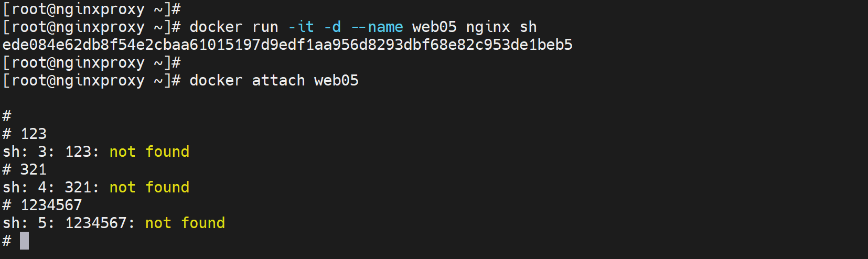Viewport: 868px width, 259px height.
Task: Click the empty root prompt above docker attach
Action: click(92, 63)
